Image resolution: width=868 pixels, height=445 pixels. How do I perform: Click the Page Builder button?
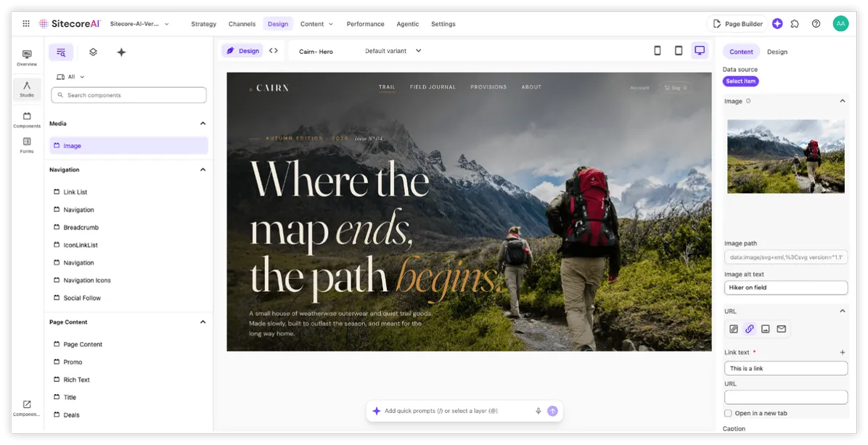coord(737,24)
